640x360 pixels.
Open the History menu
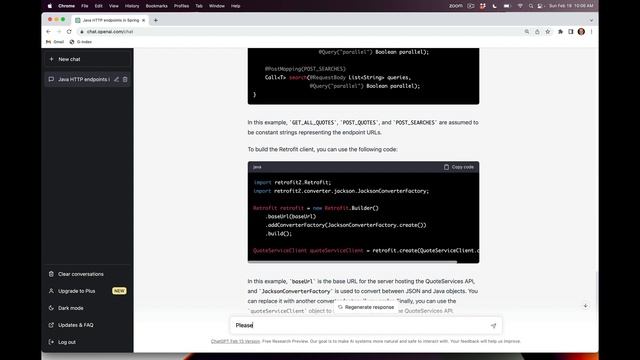132,6
